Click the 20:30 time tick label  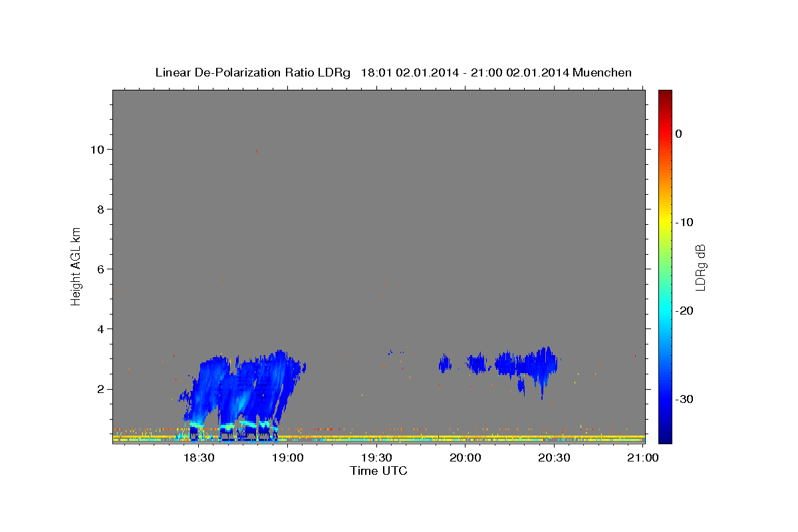553,458
